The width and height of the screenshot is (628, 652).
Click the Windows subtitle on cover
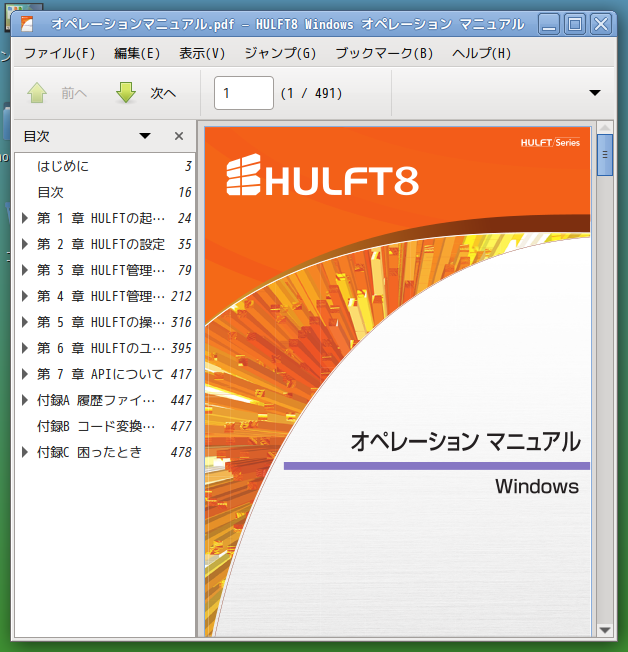(537, 486)
